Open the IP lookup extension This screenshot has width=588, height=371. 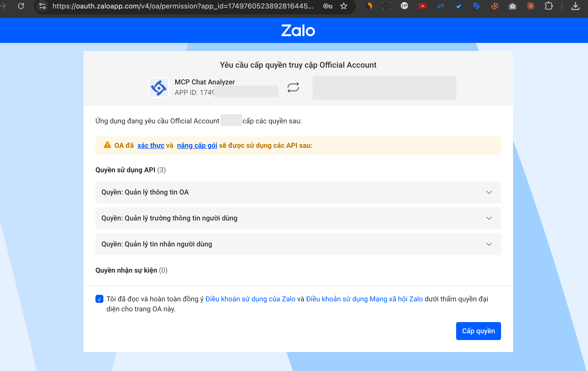(x=405, y=6)
